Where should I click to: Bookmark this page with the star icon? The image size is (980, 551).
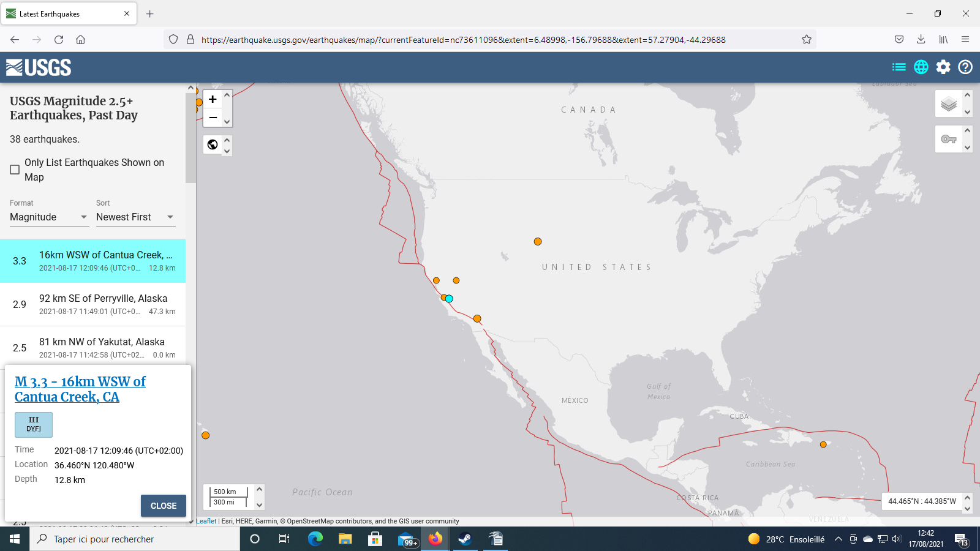pos(807,40)
